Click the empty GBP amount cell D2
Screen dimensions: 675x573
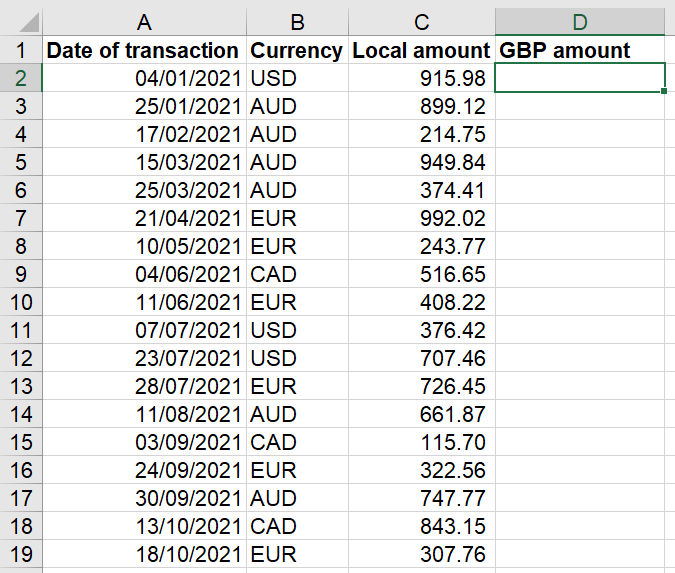click(x=579, y=78)
